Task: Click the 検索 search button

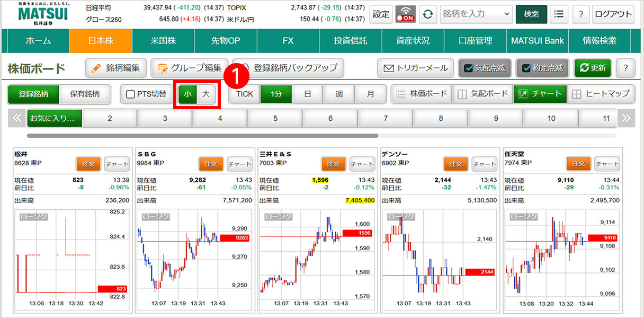Action: point(531,14)
